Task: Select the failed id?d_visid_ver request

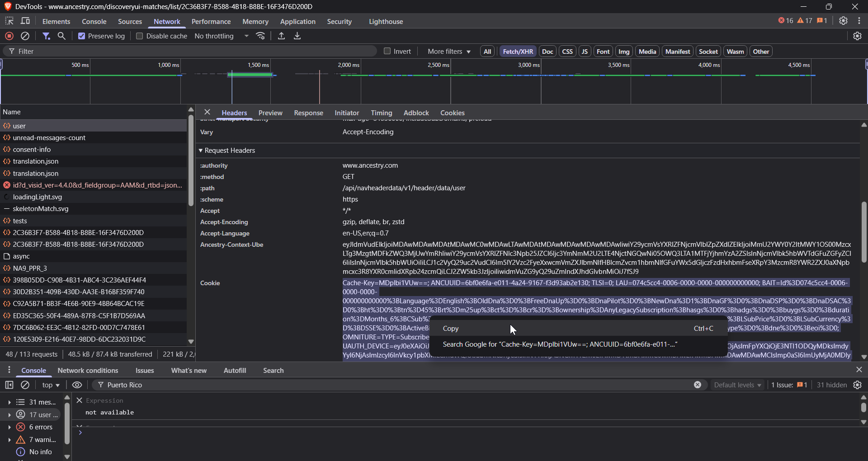Action: click(x=93, y=185)
